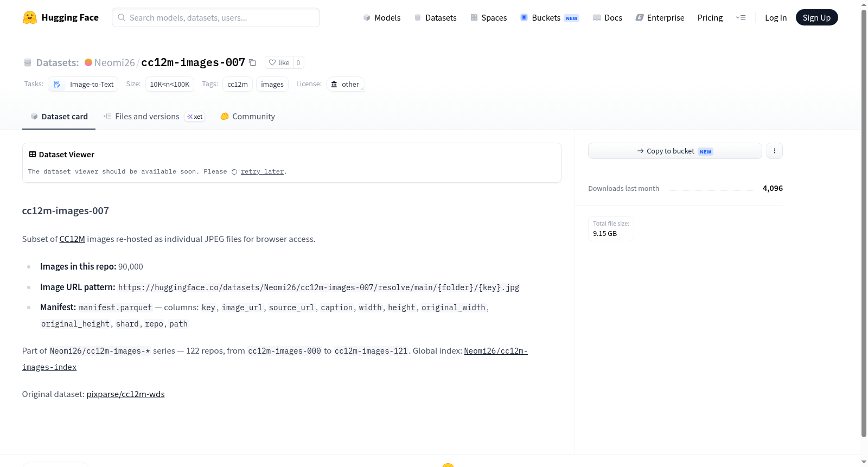Focus the search models input field
Viewport: 868px width, 467px height.
click(x=216, y=17)
